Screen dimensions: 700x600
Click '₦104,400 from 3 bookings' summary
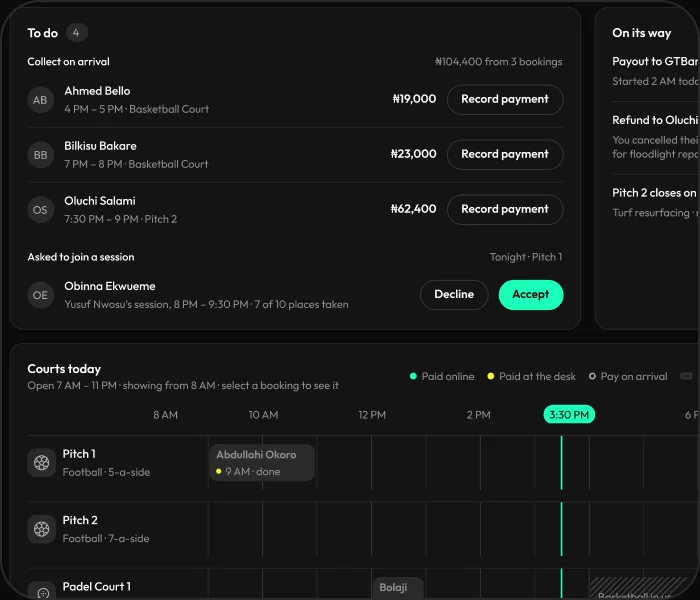(x=499, y=62)
